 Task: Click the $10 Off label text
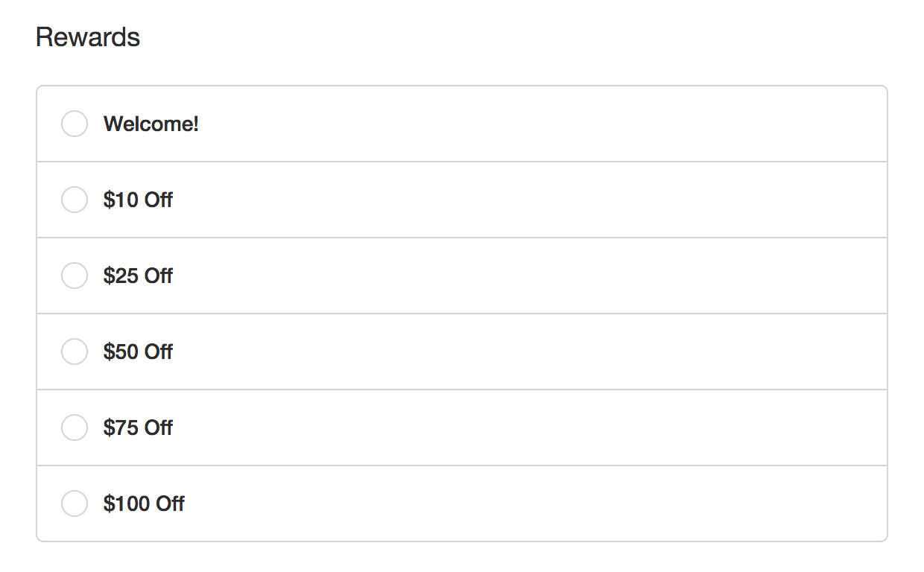click(138, 200)
